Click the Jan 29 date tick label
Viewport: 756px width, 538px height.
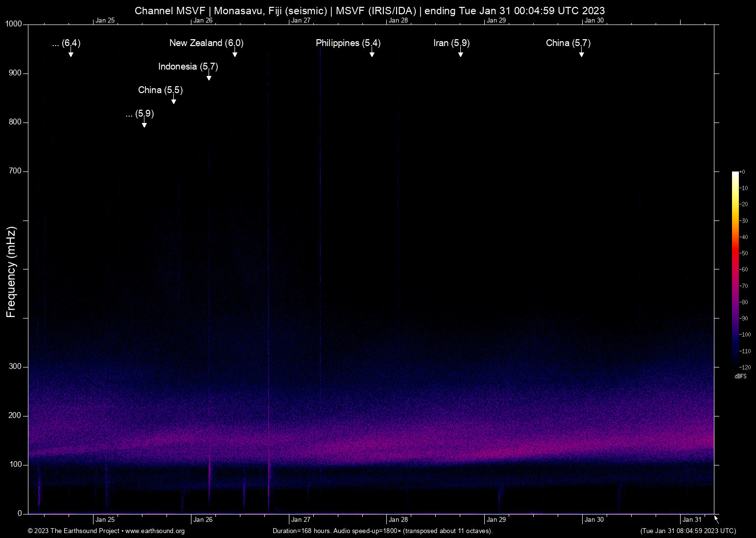[x=496, y=519]
